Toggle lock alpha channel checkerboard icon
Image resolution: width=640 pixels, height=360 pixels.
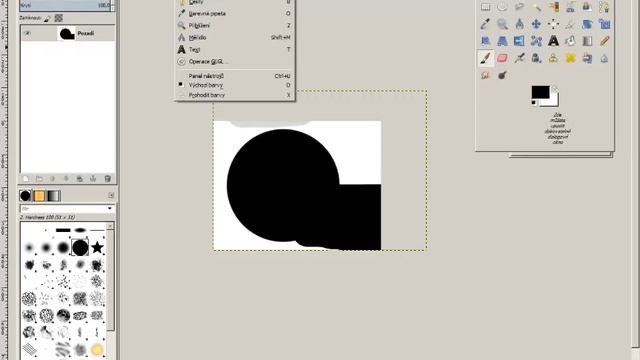point(59,18)
